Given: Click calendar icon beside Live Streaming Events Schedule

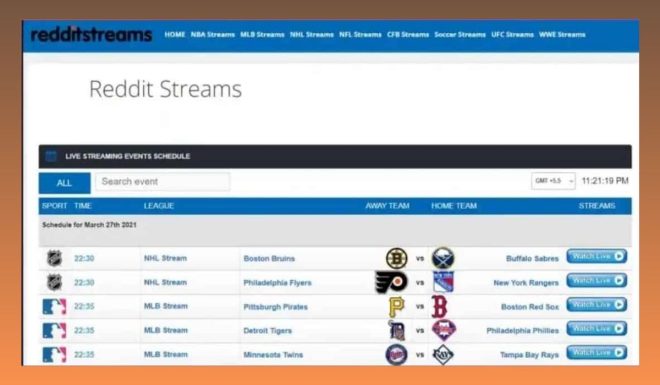Looking at the screenshot, I should pos(51,156).
